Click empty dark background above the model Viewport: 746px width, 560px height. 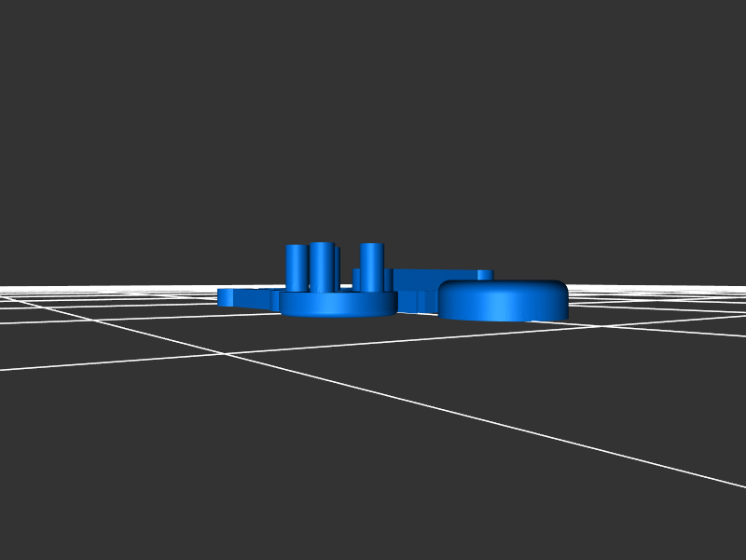pyautogui.click(x=373, y=112)
